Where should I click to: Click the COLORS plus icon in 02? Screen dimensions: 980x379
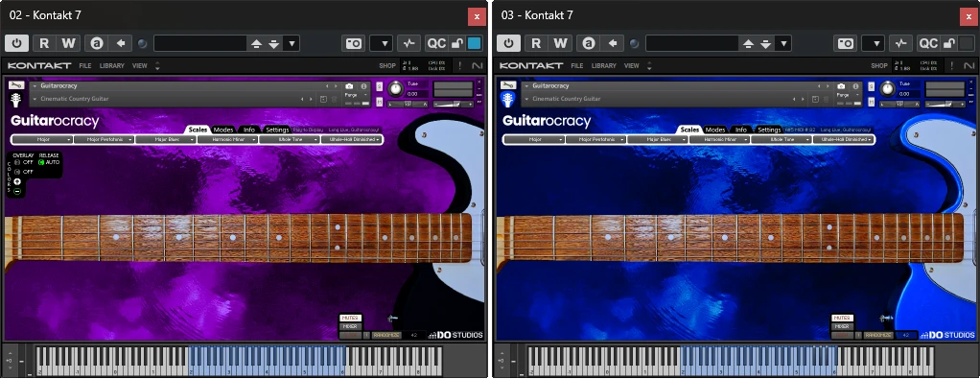coord(17,181)
